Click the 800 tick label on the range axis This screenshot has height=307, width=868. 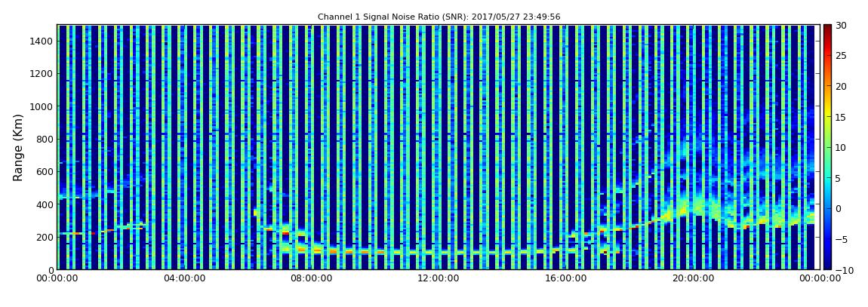[x=45, y=139]
